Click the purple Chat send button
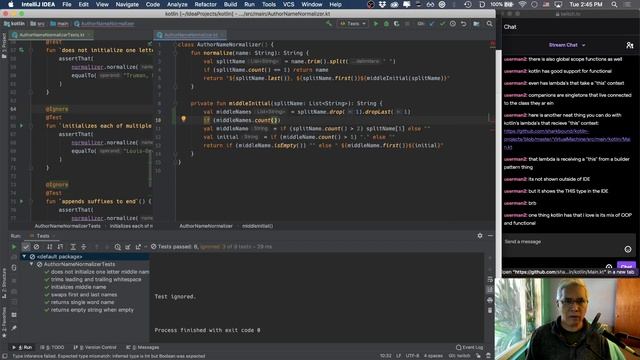The height and width of the screenshot is (360, 640). (x=626, y=266)
